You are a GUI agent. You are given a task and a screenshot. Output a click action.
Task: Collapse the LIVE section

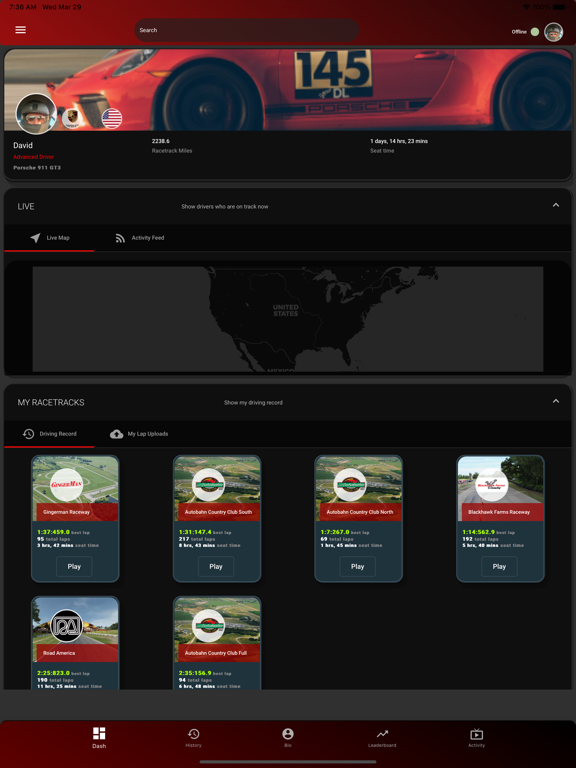point(555,205)
